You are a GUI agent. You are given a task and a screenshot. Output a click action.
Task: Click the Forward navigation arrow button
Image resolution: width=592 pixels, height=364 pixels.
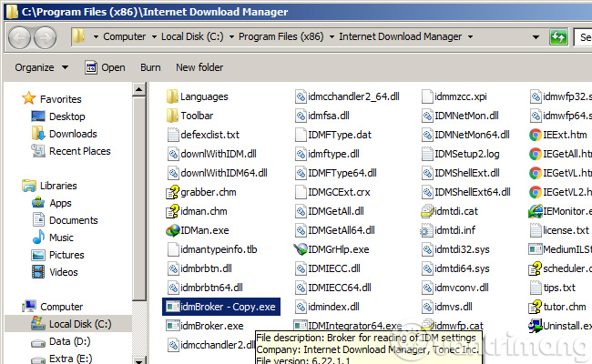[45, 37]
